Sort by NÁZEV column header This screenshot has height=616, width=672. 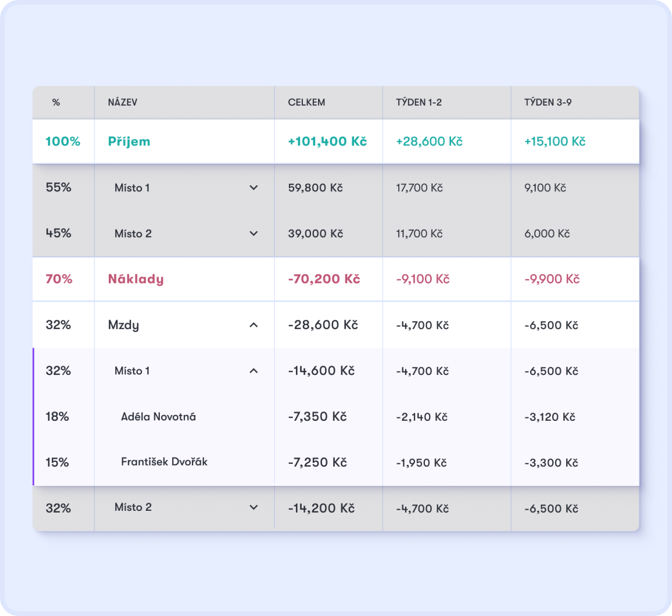point(123,102)
